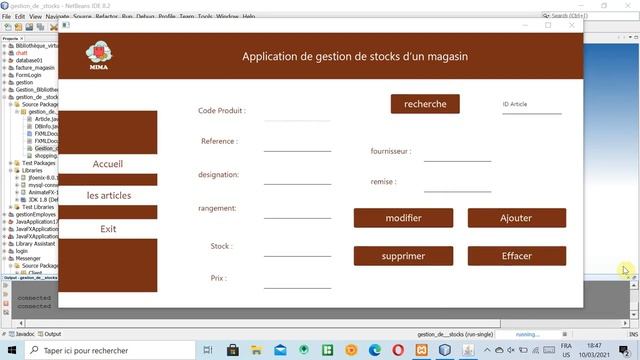Collapse the Libraries node
This screenshot has width=640, height=360.
(x=11, y=170)
